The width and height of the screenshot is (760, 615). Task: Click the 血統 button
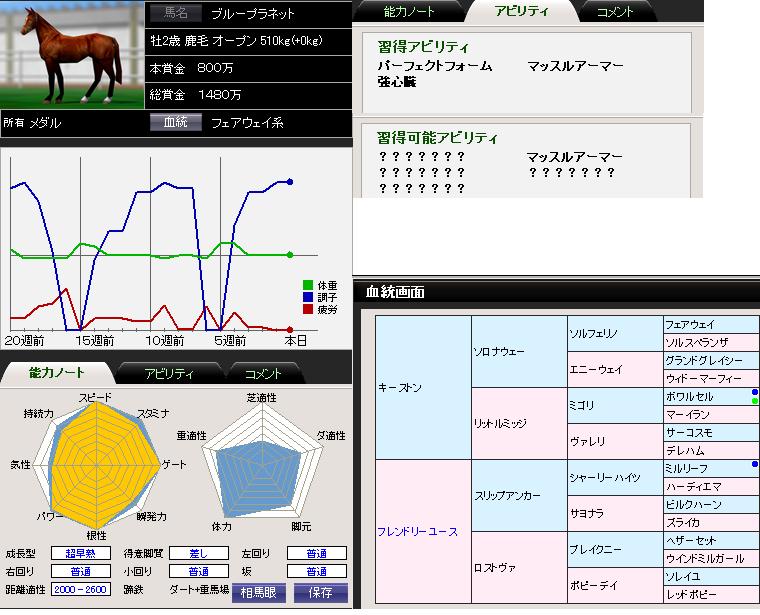[175, 122]
